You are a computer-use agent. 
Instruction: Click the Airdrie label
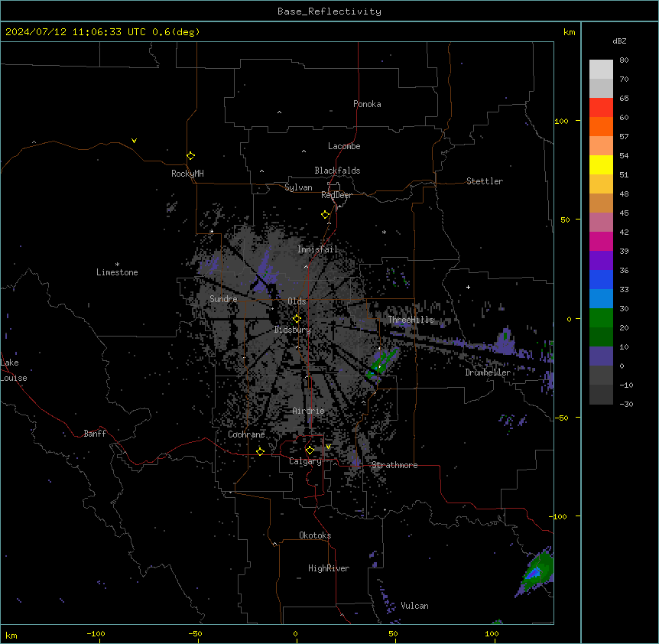[x=308, y=411]
